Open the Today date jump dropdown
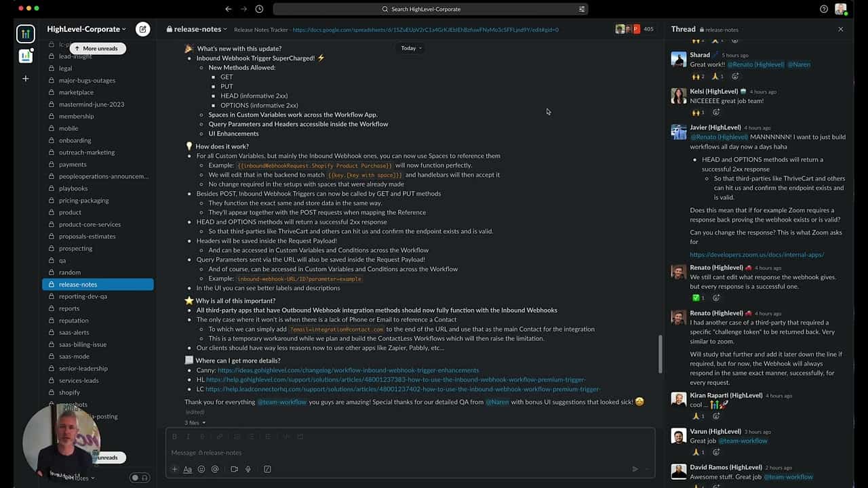The height and width of the screenshot is (488, 868). 411,48
